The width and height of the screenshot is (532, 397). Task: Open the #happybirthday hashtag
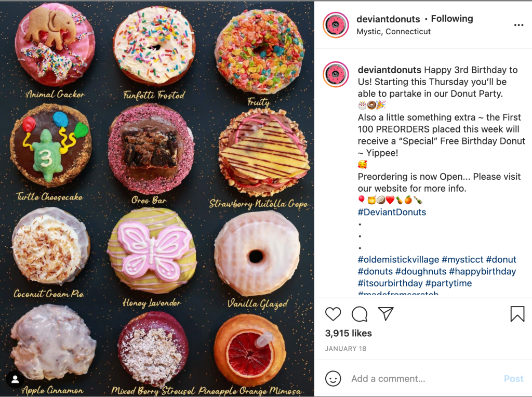pos(483,271)
